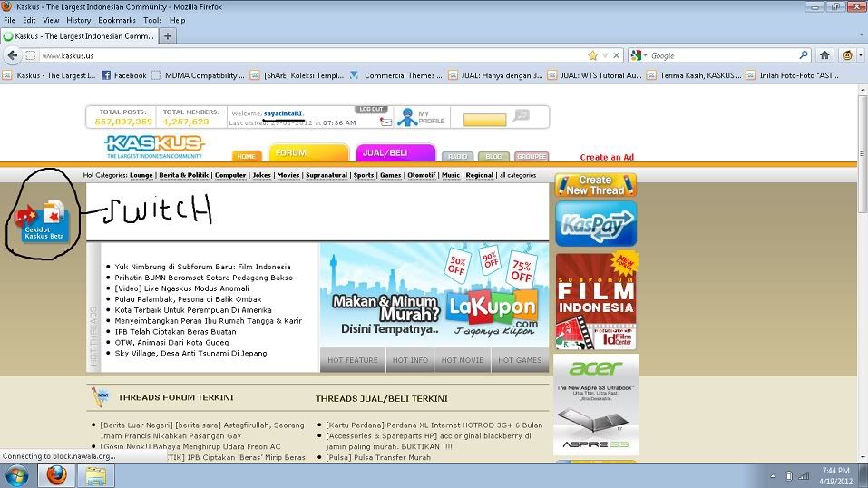Click the yellow Kaskus search box
Image resolution: width=868 pixels, height=488 pixels.
click(x=485, y=120)
